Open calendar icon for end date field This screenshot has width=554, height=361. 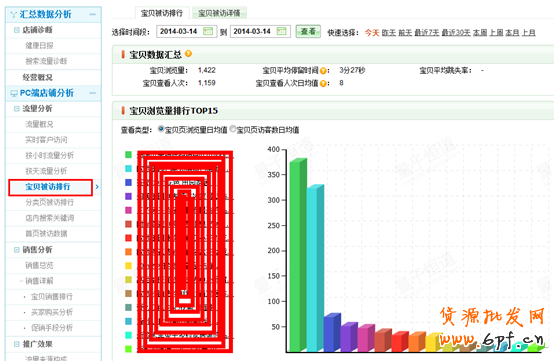282,31
